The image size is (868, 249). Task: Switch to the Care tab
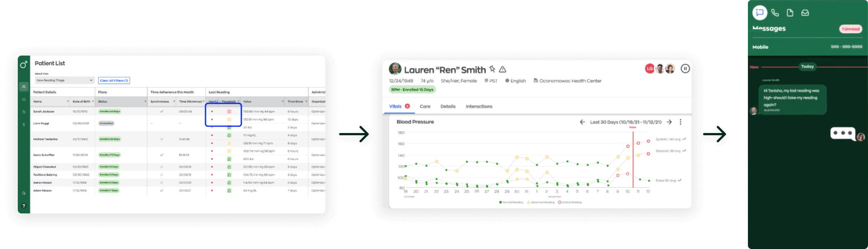[x=425, y=106]
